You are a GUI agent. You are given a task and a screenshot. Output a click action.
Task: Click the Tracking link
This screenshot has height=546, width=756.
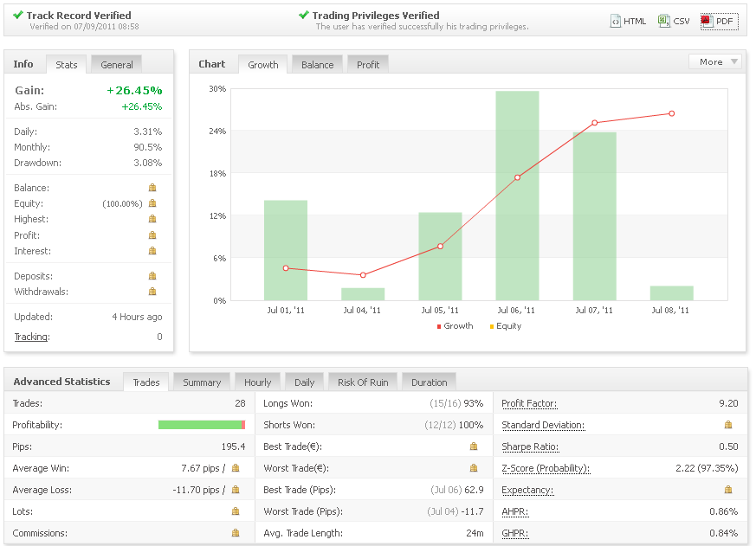(32, 337)
